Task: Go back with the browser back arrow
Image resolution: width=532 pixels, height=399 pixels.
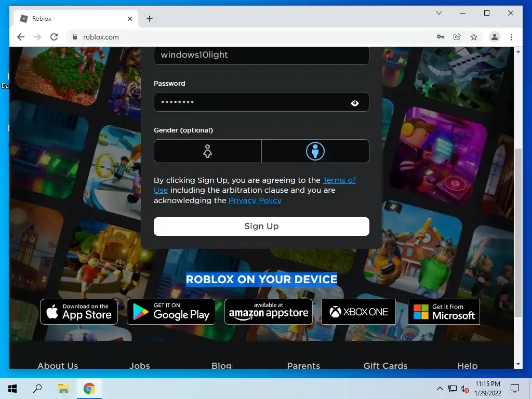Action: click(x=21, y=37)
